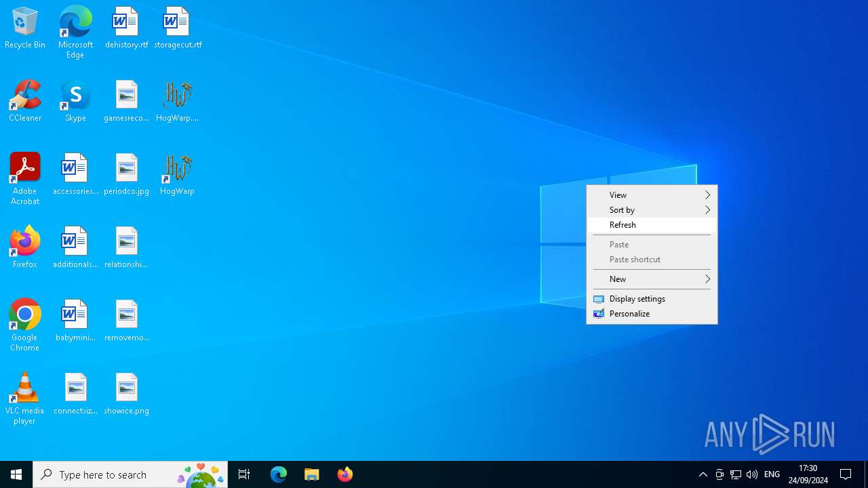Open the Recycle Bin desktop icon

tap(25, 28)
